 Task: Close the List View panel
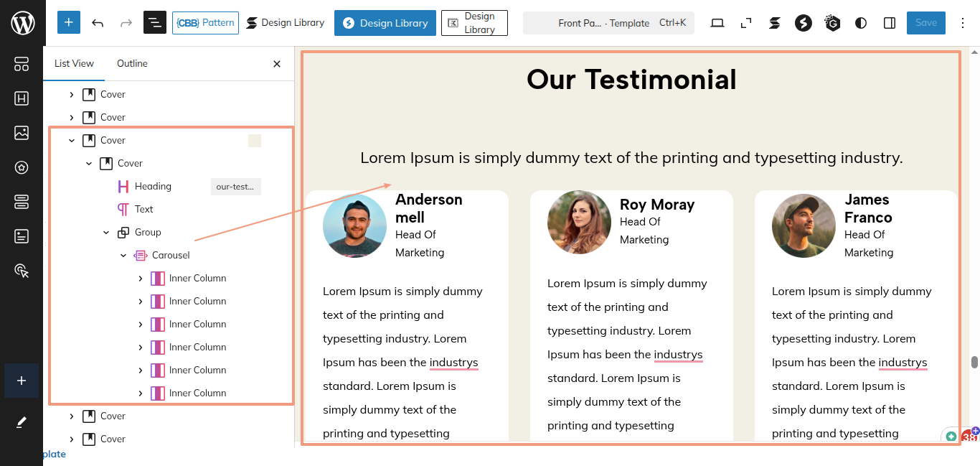(277, 64)
